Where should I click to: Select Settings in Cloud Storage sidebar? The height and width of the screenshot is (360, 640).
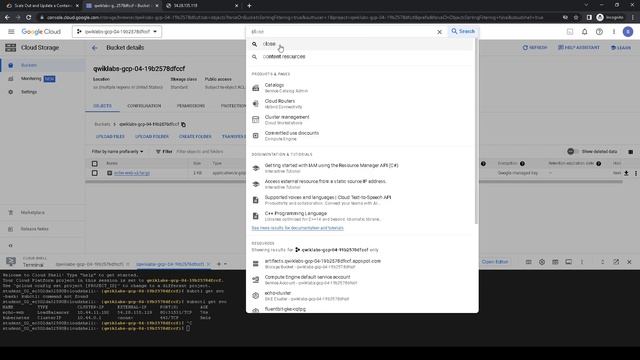pos(43,92)
